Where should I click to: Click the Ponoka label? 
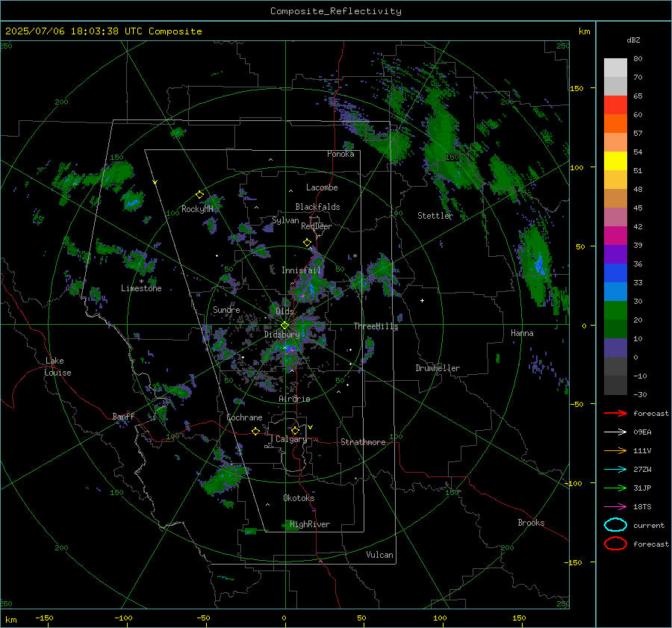(340, 154)
